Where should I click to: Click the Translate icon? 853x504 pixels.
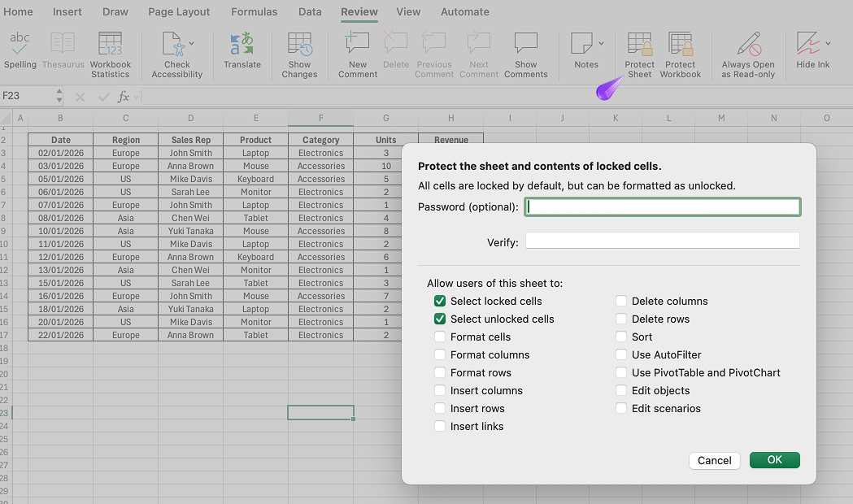coord(242,44)
